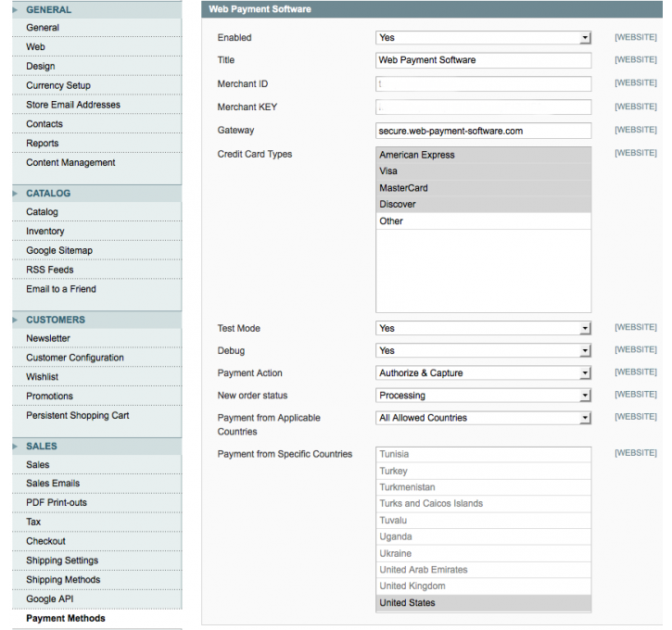The height and width of the screenshot is (630, 672).
Task: Open the Debug dropdown
Action: tap(484, 350)
